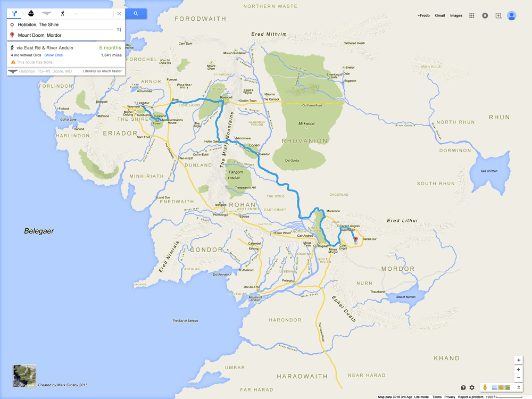The width and height of the screenshot is (532, 399).
Task: Swap origin and destination with reverse arrows
Action: coord(119,29)
